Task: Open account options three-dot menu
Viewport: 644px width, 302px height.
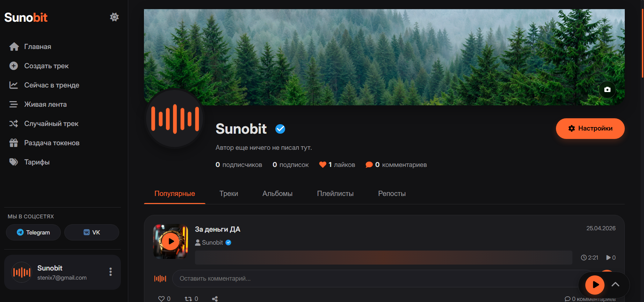Action: click(x=110, y=272)
